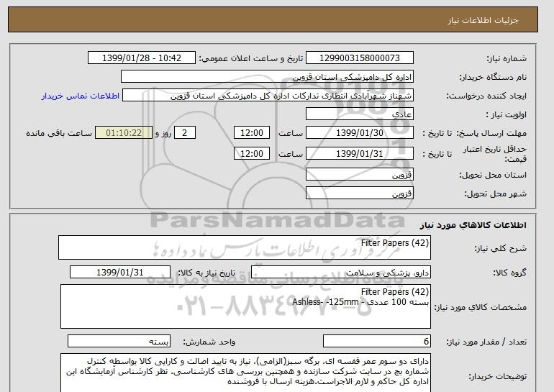The width and height of the screenshot is (554, 392).
Task: Click the goods group field 'دارو، پزشکی و سلامت'
Action: pyautogui.click(x=341, y=273)
